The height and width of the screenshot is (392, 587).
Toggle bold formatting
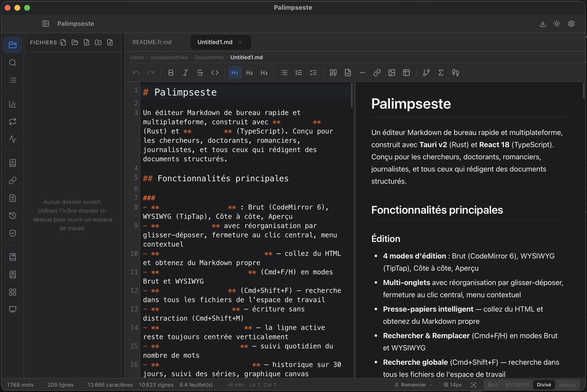[171, 73]
